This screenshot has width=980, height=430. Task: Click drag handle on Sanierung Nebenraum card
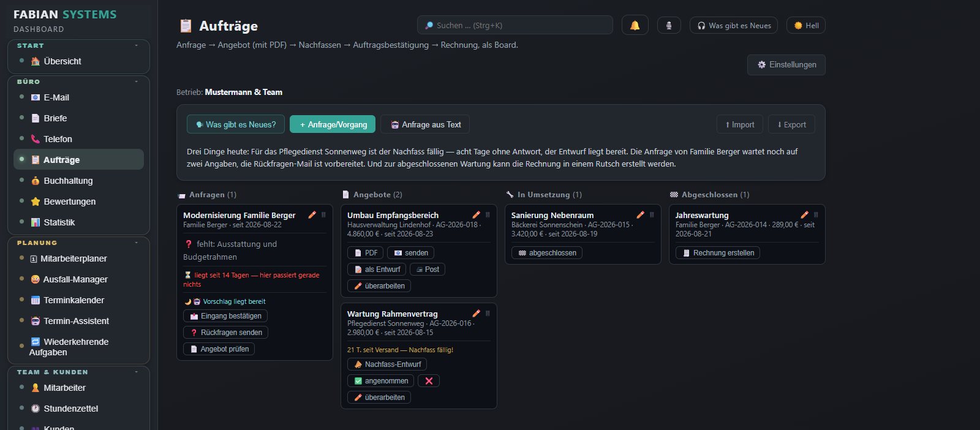coord(652,215)
